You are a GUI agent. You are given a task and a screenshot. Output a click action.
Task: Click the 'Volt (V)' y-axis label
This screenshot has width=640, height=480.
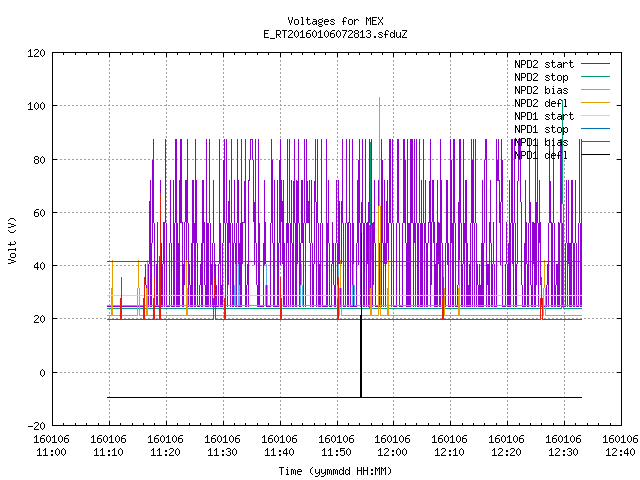coord(12,240)
